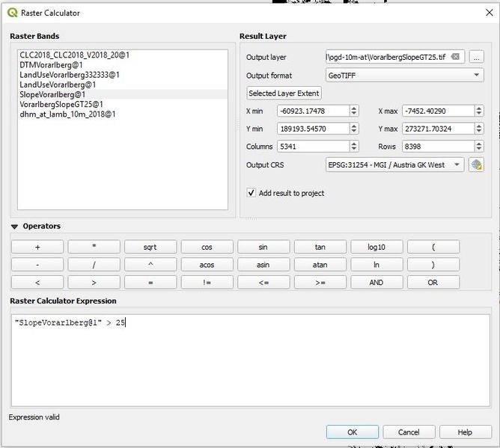500x448 pixels.
Task: Open the Help for raster calculator
Action: click(x=465, y=432)
